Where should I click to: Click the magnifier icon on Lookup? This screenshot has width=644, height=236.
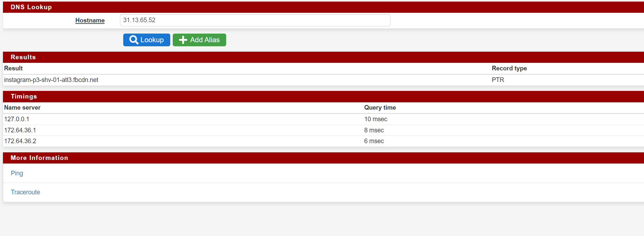(134, 40)
